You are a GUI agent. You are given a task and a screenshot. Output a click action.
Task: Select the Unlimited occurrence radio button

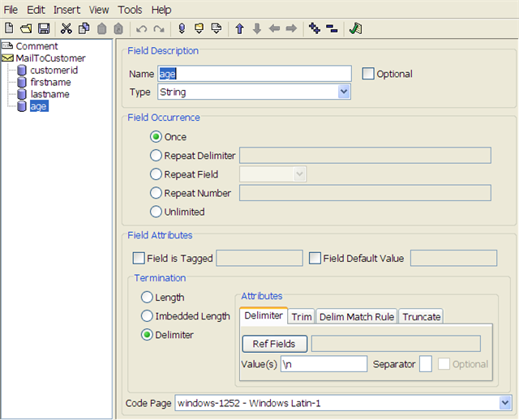tap(156, 212)
